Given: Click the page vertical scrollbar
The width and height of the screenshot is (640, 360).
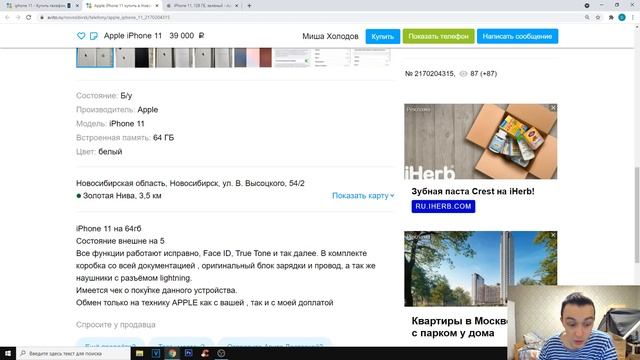Looking at the screenshot, I should [637, 215].
